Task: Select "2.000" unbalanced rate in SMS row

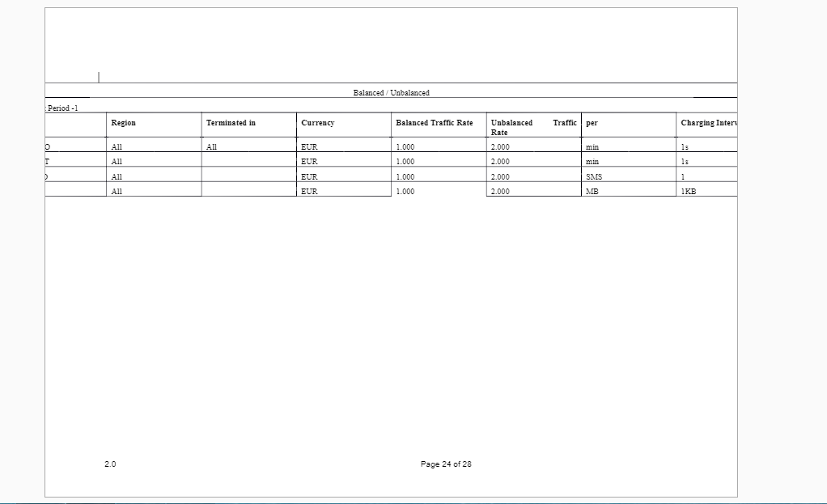Action: tap(500, 177)
